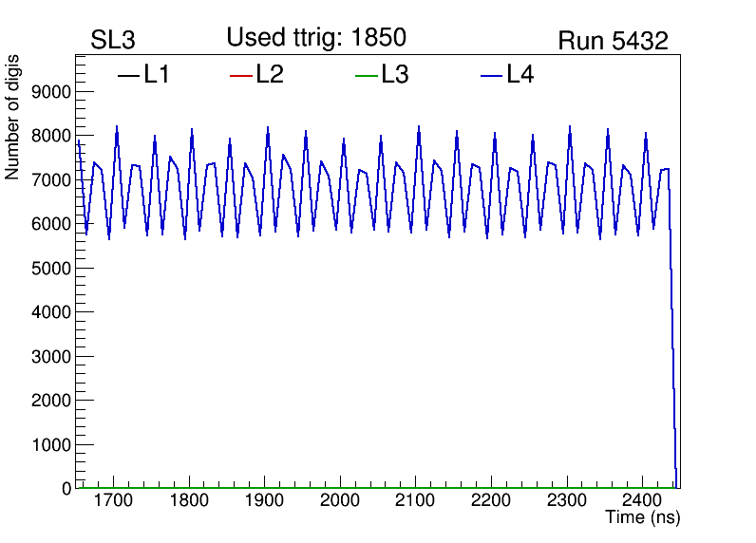Click the blue L4 legend line marker
756x543 pixels.
tap(491, 76)
